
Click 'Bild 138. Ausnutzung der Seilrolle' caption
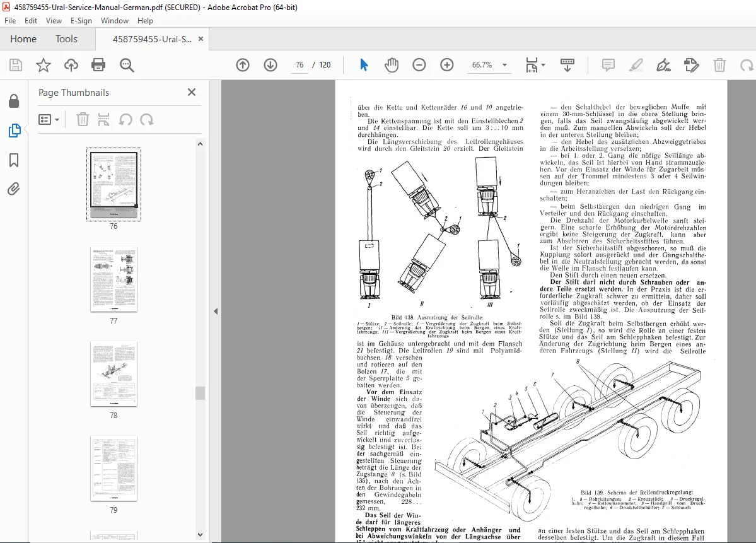438,317
